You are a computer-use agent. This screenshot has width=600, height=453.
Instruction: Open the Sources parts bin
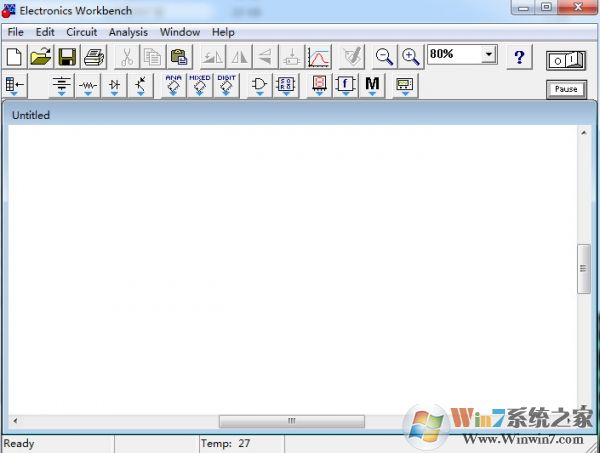pyautogui.click(x=62, y=86)
